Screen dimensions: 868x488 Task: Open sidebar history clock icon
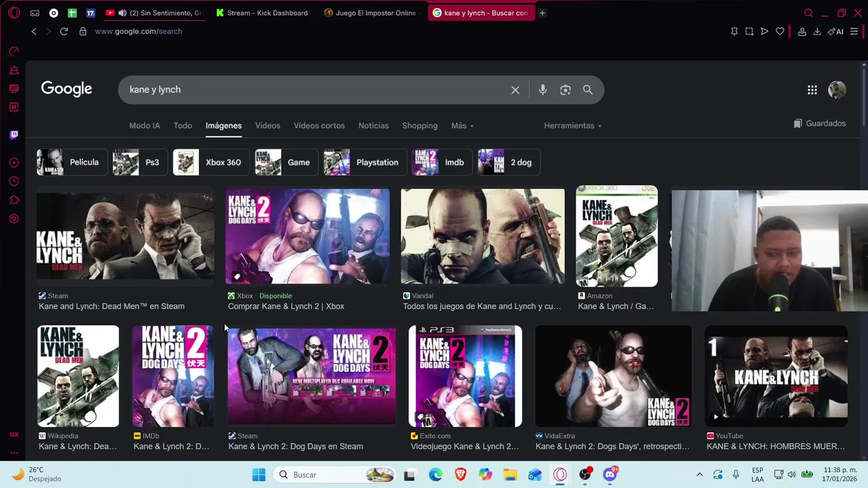[14, 181]
